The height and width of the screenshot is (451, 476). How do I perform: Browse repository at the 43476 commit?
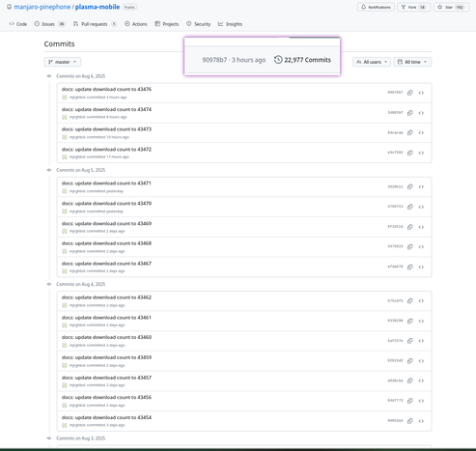421,93
